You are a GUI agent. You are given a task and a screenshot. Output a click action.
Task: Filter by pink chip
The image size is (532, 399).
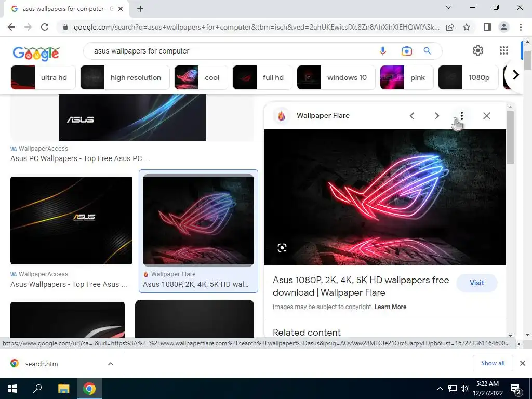[406, 77]
